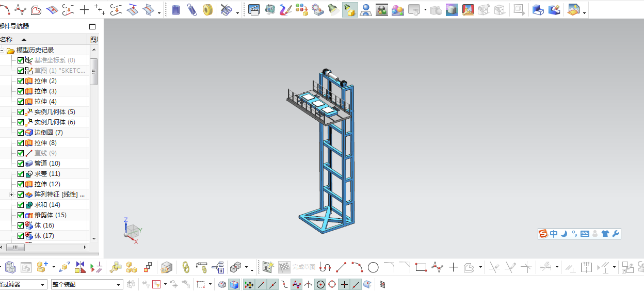The width and height of the screenshot is (644, 291).
Task: Click the studio spline tool in sketch toolbar
Action: coord(438,267)
